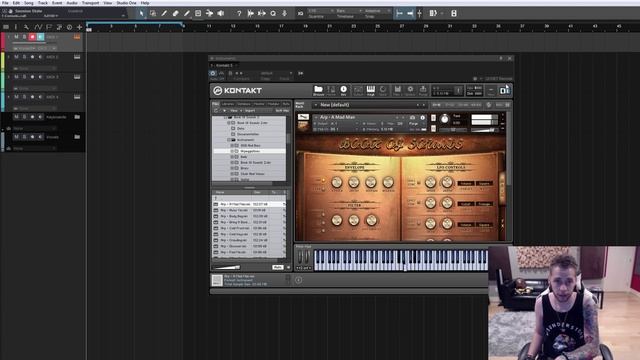Viewport: 640px width, 360px height.
Task: Select the Eraser tool in the toolbar
Action: click(x=176, y=13)
